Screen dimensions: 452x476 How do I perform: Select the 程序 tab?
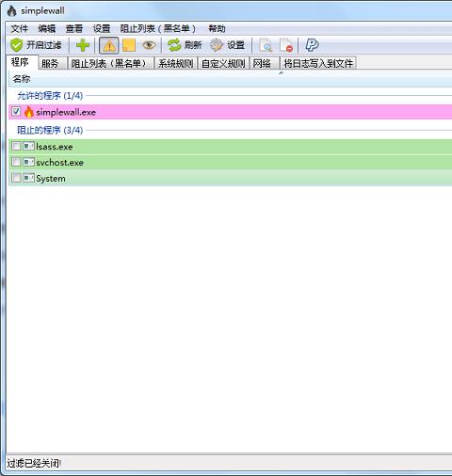21,62
